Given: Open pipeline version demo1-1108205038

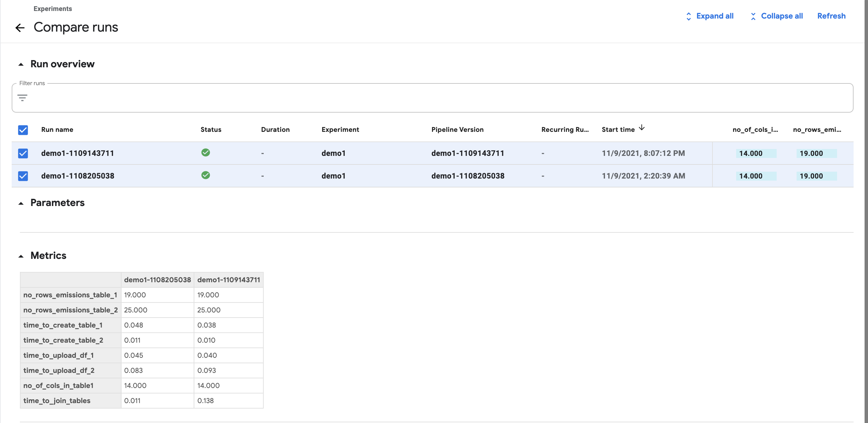Looking at the screenshot, I should point(468,176).
